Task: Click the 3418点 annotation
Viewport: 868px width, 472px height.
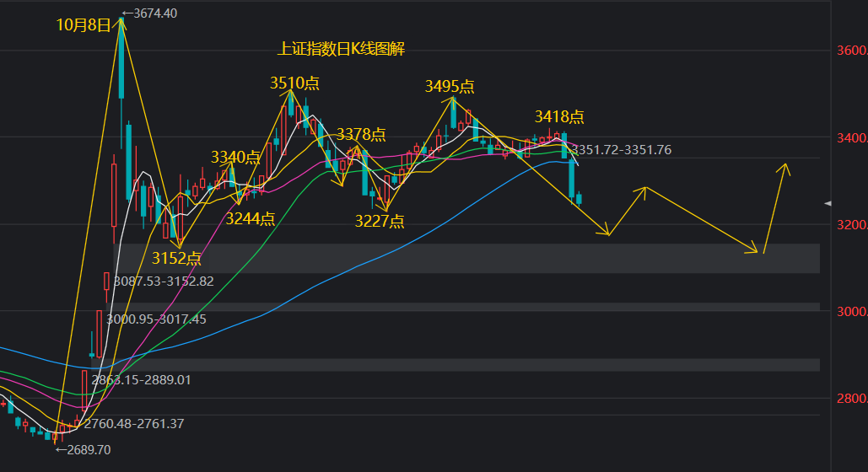Action: (x=559, y=117)
